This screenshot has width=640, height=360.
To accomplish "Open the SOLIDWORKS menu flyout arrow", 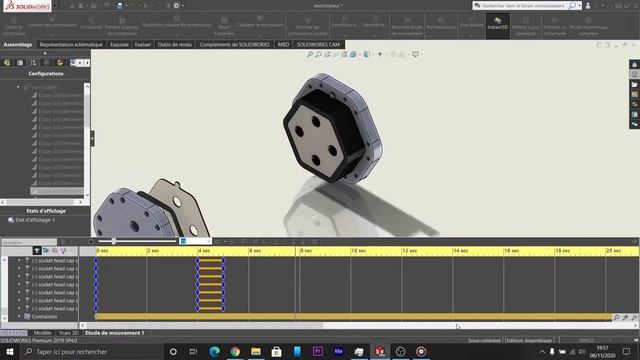I will pos(55,6).
